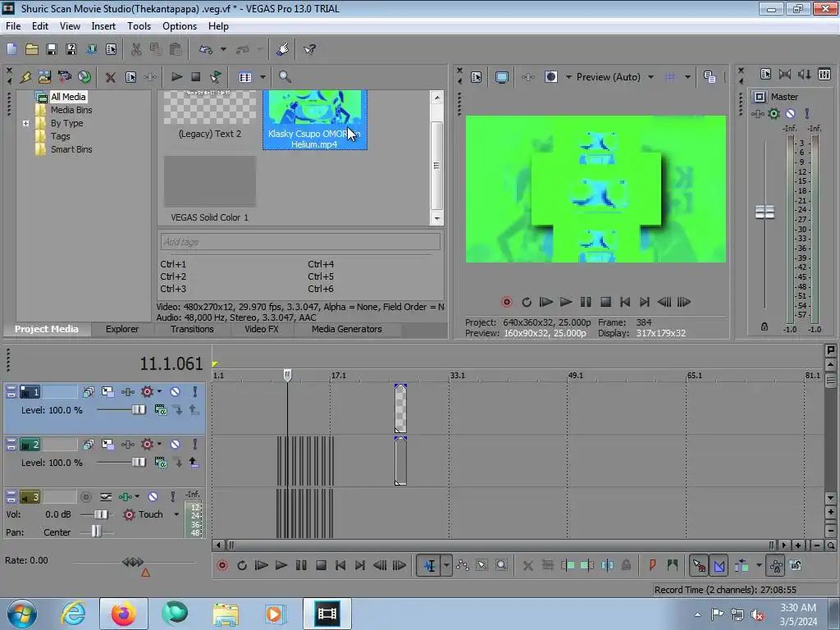The image size is (840, 630).
Task: Arm audio track 3 for record
Action: click(85, 497)
